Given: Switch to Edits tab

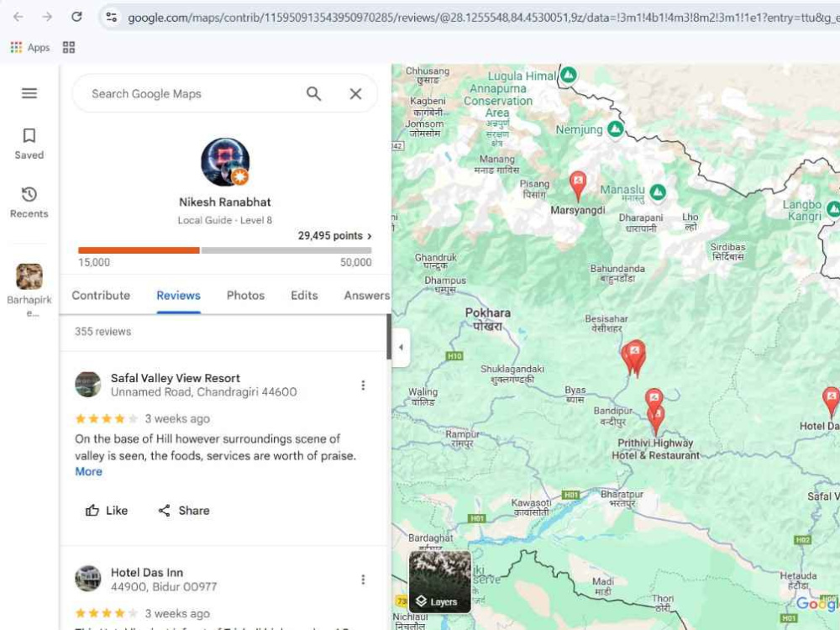Looking at the screenshot, I should [x=304, y=295].
